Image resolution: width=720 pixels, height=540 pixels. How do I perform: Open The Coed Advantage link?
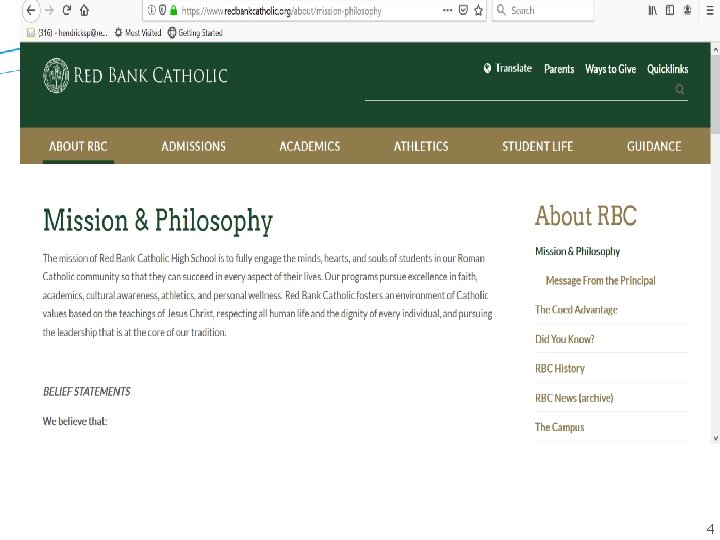pyautogui.click(x=576, y=310)
